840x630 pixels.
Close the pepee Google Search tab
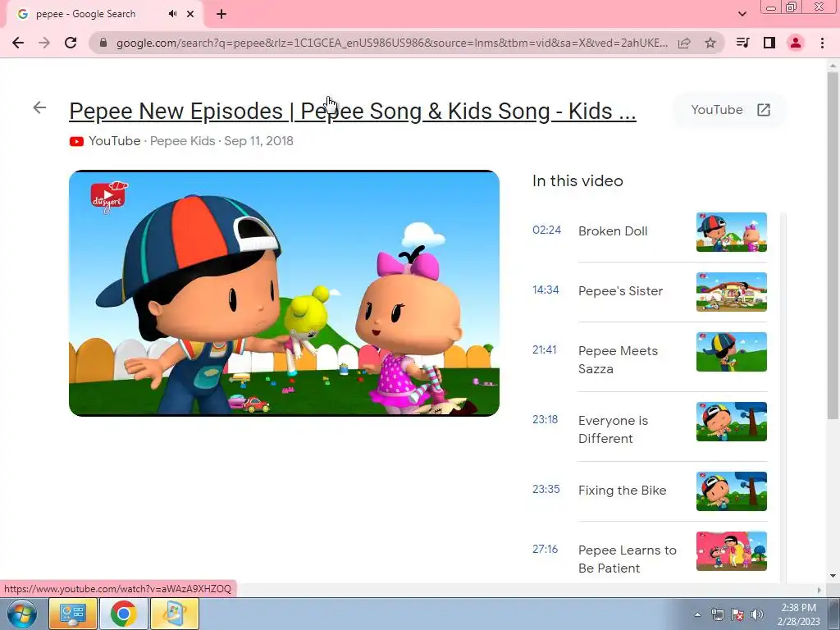point(190,14)
